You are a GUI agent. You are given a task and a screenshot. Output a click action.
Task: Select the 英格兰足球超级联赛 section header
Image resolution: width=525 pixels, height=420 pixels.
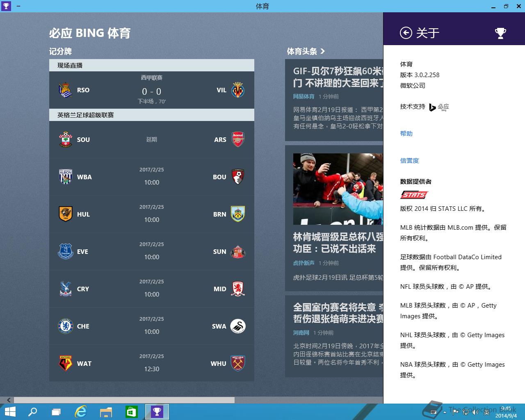tap(152, 115)
